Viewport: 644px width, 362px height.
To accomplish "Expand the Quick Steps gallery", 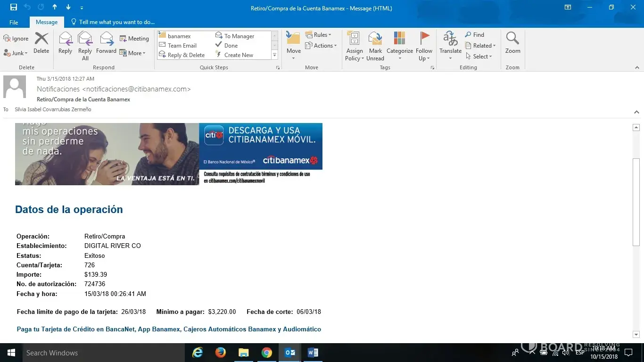I will pyautogui.click(x=274, y=56).
